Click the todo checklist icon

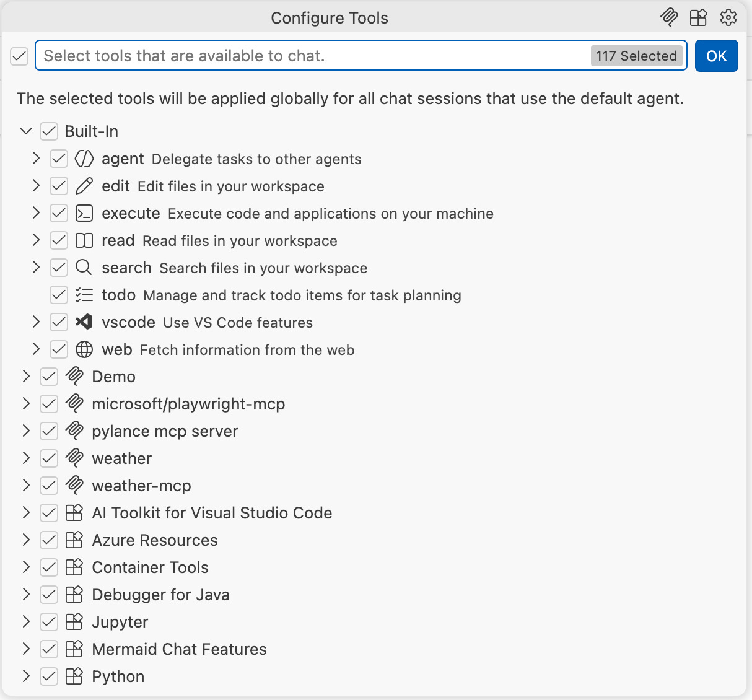pyautogui.click(x=84, y=295)
